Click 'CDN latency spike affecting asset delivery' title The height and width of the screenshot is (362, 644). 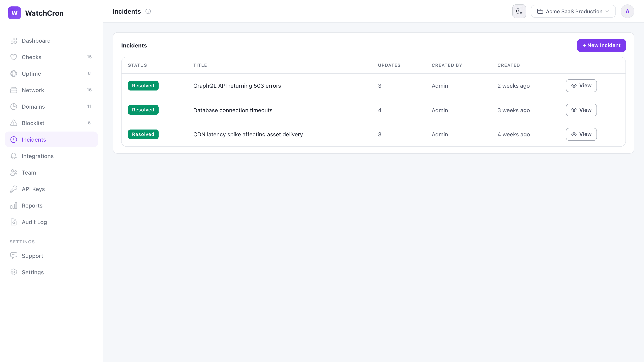tap(248, 134)
